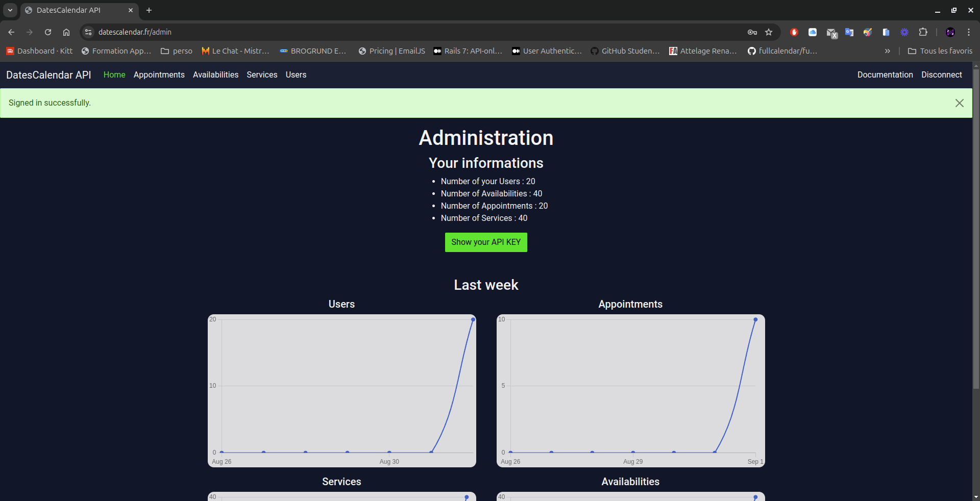Dismiss the 'Signed in successfully' alert
The width and height of the screenshot is (980, 501).
(x=959, y=103)
